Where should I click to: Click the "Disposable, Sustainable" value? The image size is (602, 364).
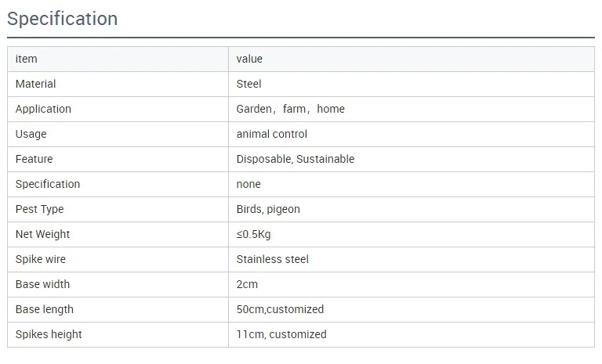[x=296, y=159]
